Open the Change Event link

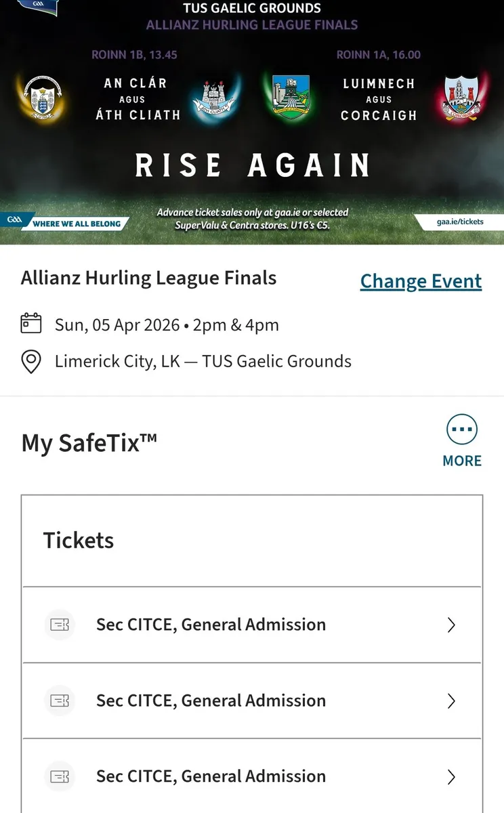(x=421, y=280)
